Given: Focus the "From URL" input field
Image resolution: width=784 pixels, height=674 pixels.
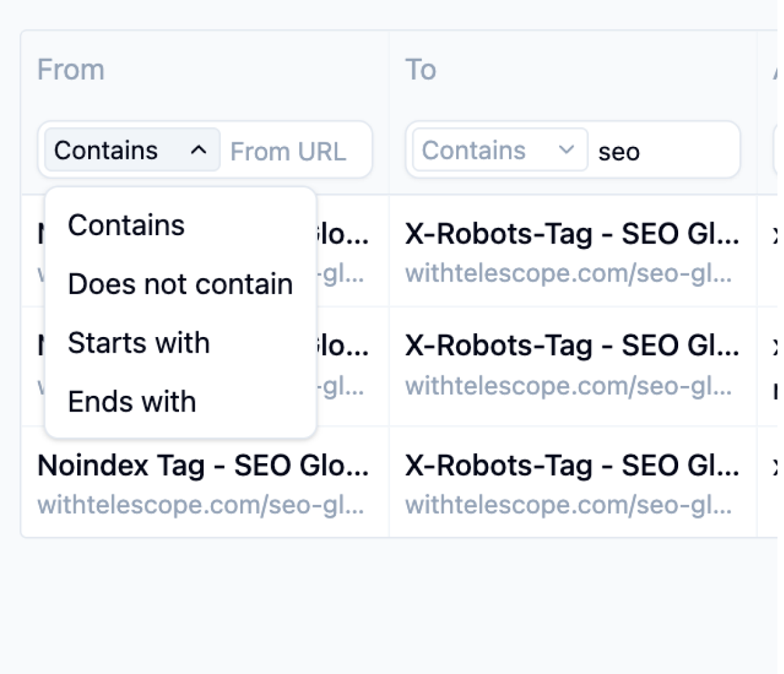Looking at the screenshot, I should (294, 152).
